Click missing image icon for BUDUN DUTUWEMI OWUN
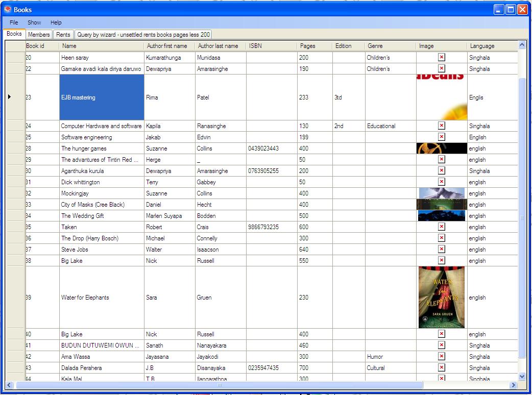Viewport: 532px width, 395px height. click(x=442, y=345)
